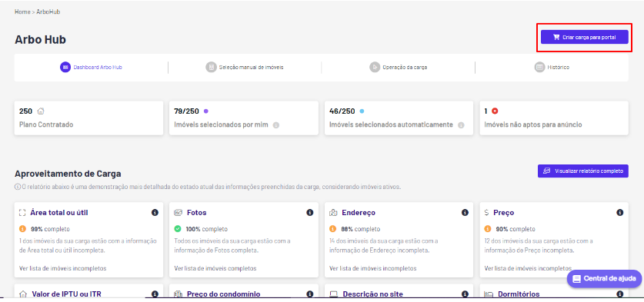644x302 pixels.
Task: Open Central de ajuda chat button
Action: pos(604,279)
